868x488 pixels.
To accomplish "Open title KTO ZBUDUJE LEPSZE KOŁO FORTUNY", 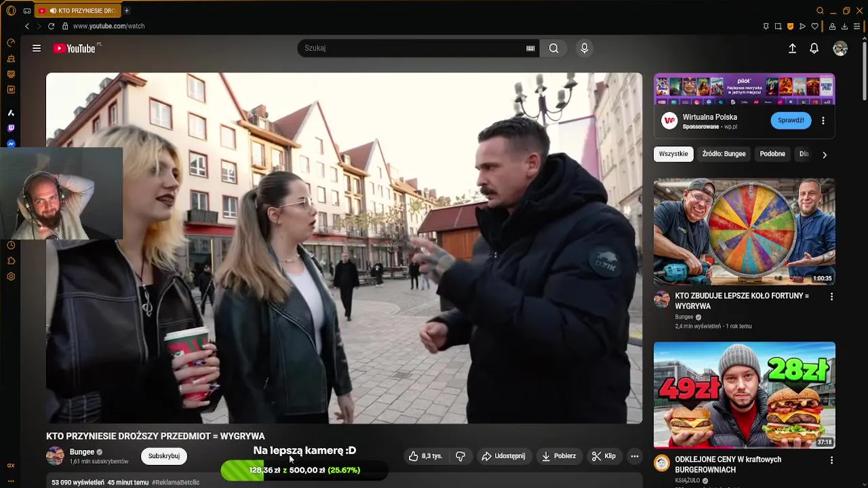I will click(742, 301).
